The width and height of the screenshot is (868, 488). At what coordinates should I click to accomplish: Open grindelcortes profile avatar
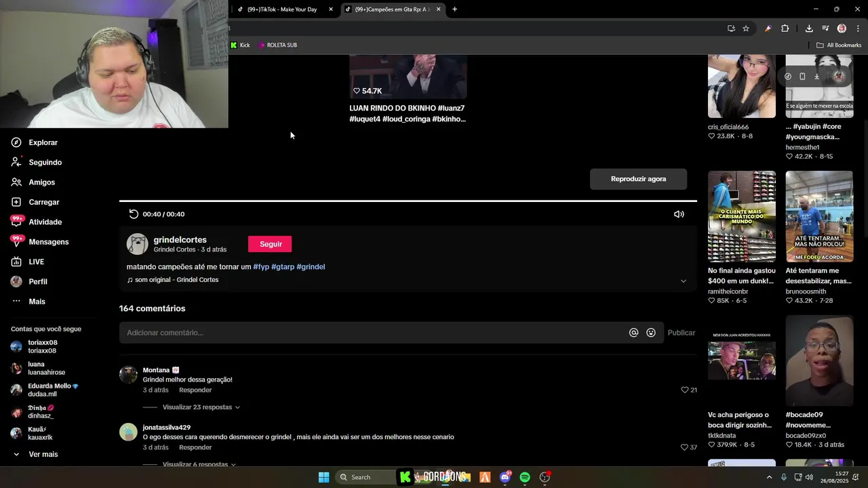pos(138,244)
